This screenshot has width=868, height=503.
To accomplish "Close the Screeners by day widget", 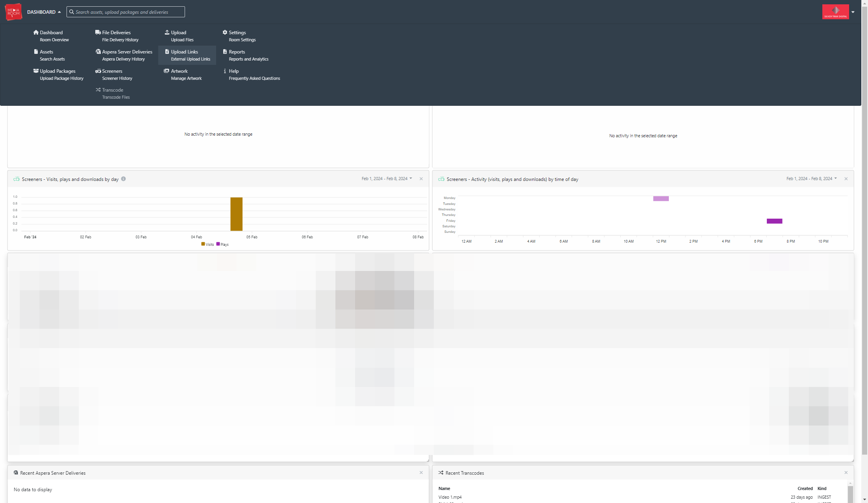I will 421,179.
